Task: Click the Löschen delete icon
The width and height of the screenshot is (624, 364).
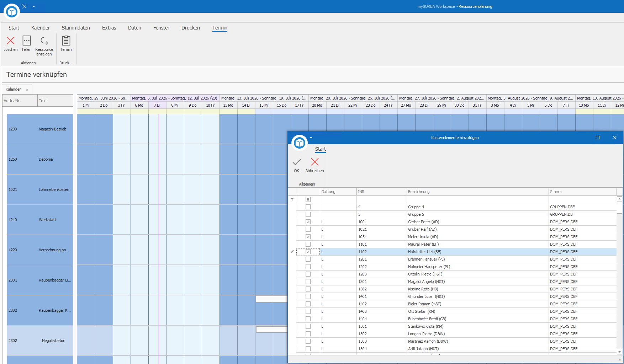Action: pyautogui.click(x=11, y=41)
